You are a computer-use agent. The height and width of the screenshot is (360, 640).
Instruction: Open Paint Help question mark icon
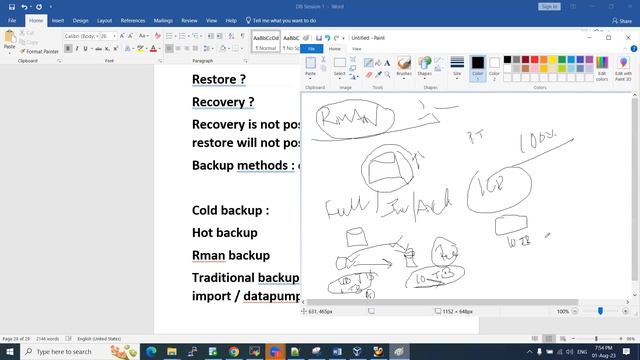(x=633, y=49)
